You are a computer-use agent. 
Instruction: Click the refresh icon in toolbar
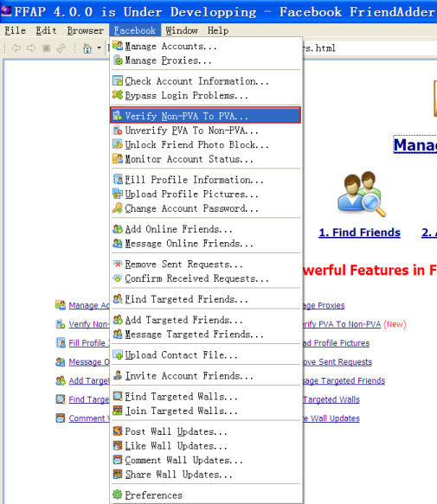click(x=61, y=48)
